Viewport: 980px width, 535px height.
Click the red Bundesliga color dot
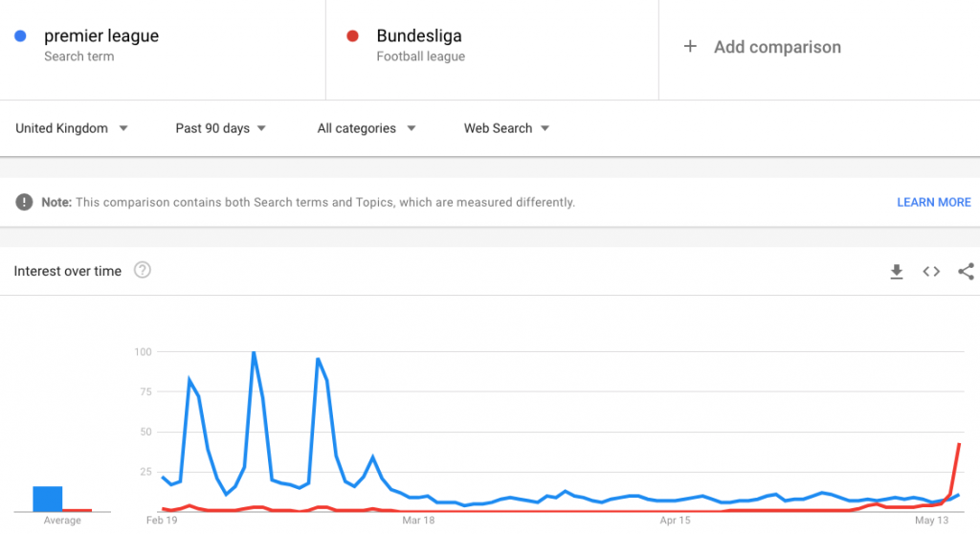click(x=352, y=36)
